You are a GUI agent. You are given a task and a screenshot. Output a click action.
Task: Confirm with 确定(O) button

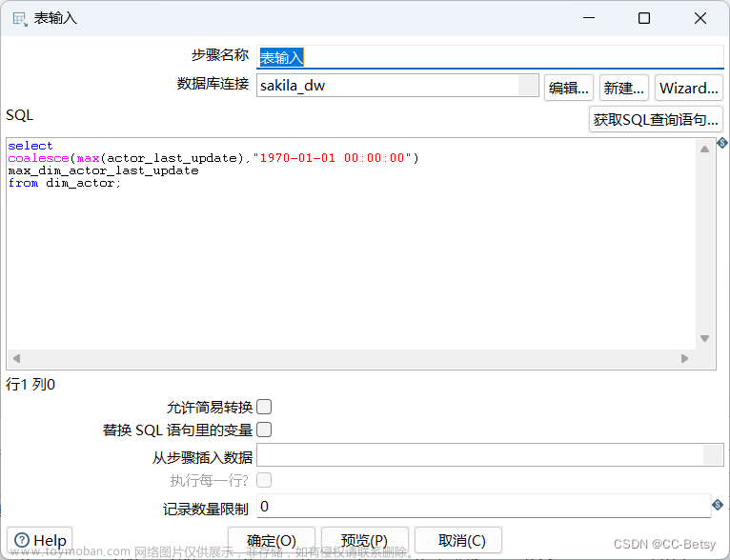tap(272, 540)
